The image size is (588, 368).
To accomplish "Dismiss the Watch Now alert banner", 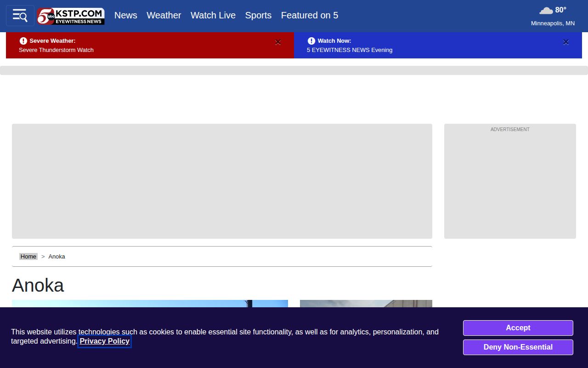I will 566,42.
